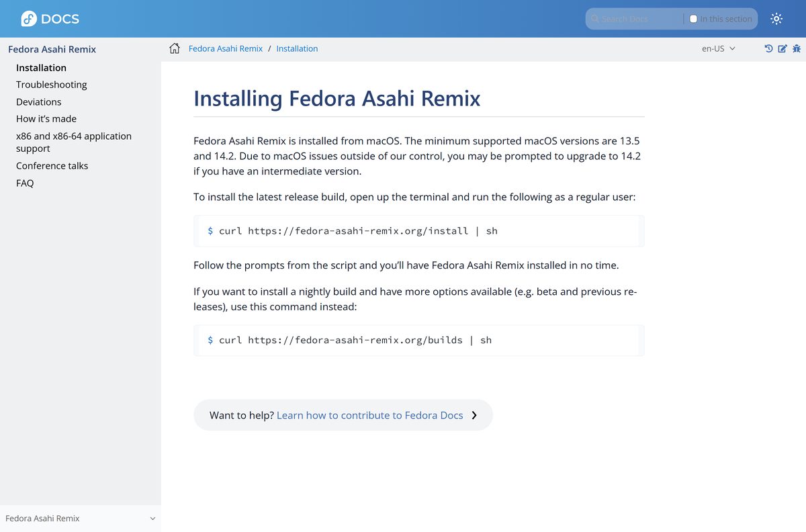Click the search magnifier icon

(595, 19)
